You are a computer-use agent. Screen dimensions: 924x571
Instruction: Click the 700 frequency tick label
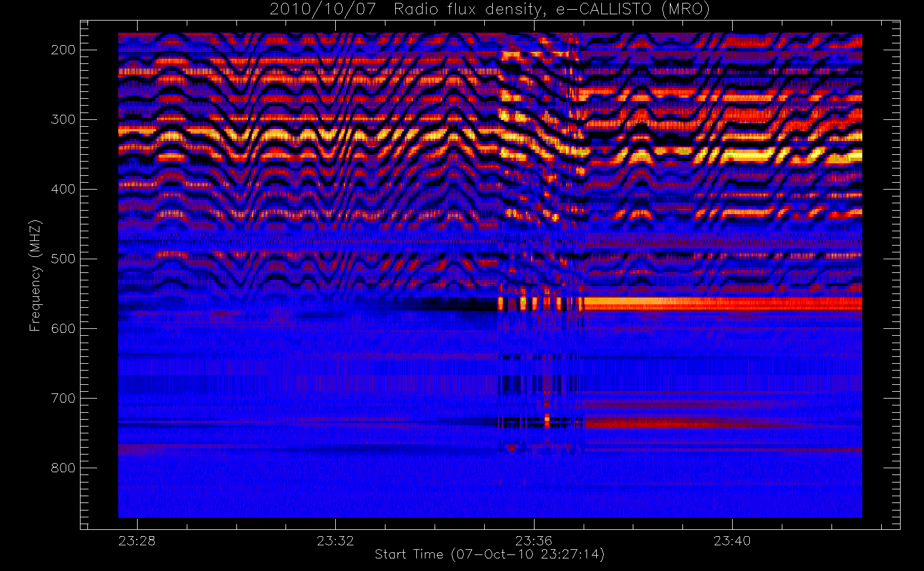point(63,398)
